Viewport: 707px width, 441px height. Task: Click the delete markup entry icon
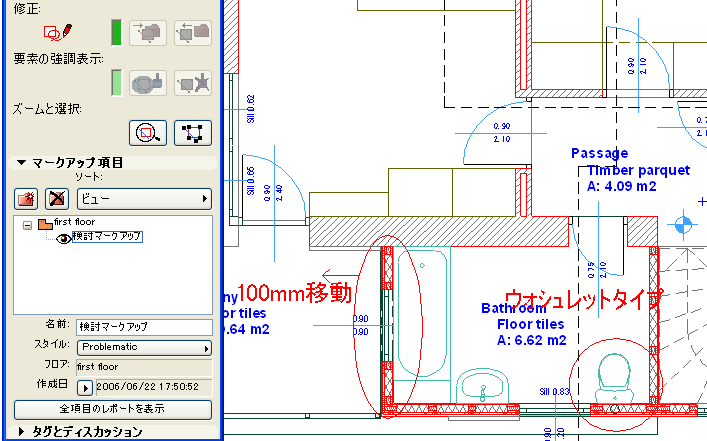pyautogui.click(x=57, y=199)
